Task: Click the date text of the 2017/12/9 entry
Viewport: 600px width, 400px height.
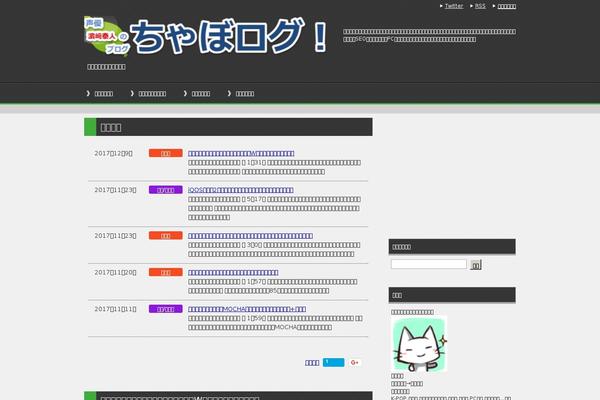Action: (114, 153)
